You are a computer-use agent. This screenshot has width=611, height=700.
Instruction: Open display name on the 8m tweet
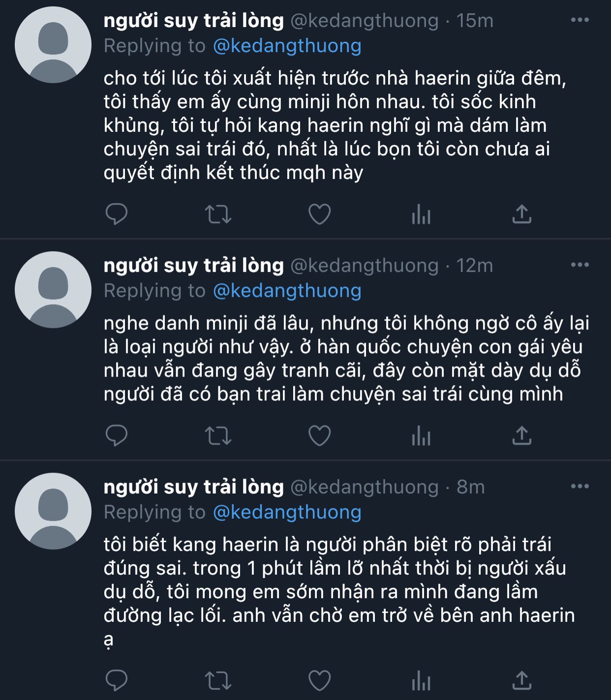(x=194, y=487)
